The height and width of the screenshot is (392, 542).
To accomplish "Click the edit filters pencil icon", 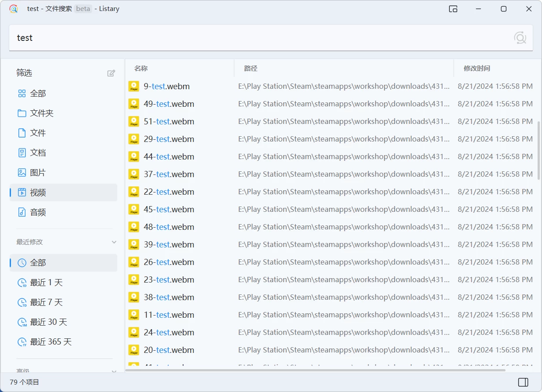I will pos(111,73).
